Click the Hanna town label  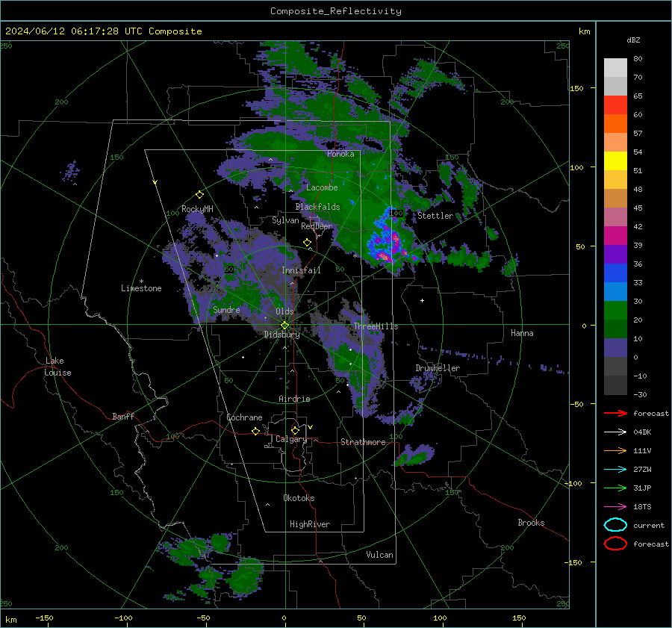[522, 333]
